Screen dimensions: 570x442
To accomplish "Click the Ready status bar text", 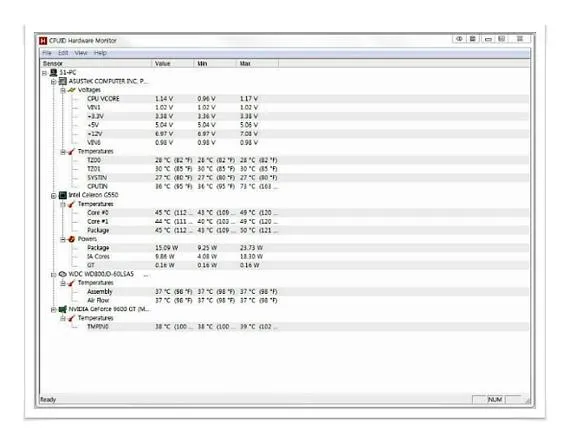I will [x=48, y=400].
